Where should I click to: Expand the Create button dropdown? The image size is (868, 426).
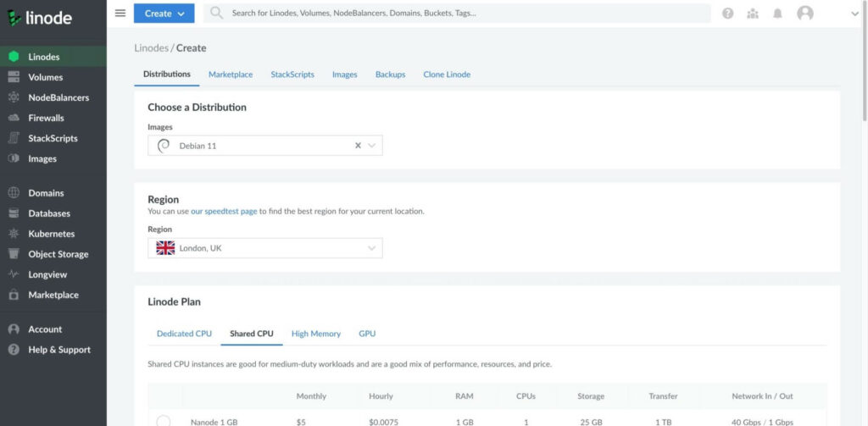pos(164,14)
